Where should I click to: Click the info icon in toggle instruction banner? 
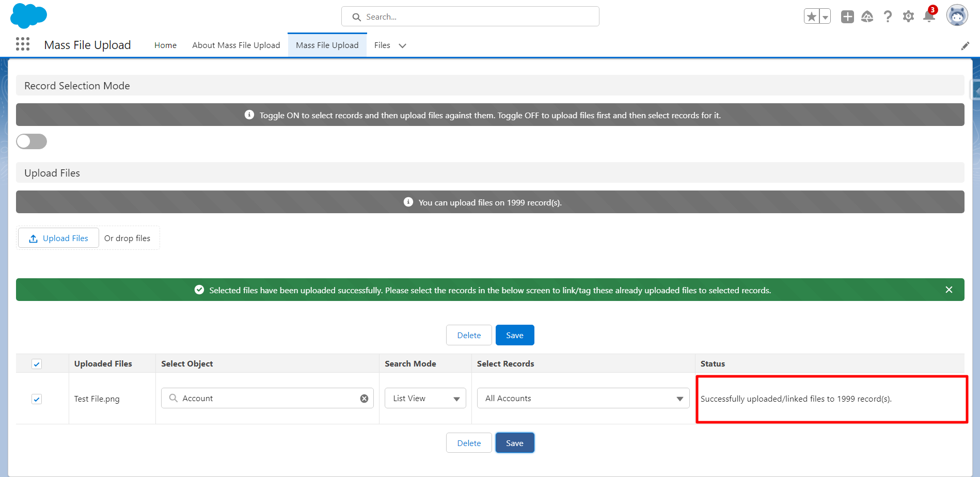click(x=249, y=115)
